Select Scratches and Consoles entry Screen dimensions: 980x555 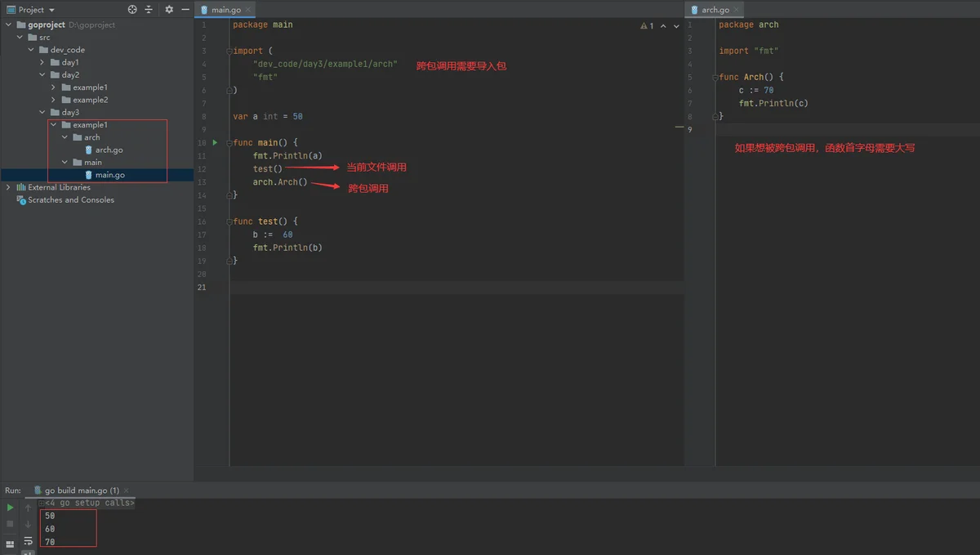pos(71,199)
